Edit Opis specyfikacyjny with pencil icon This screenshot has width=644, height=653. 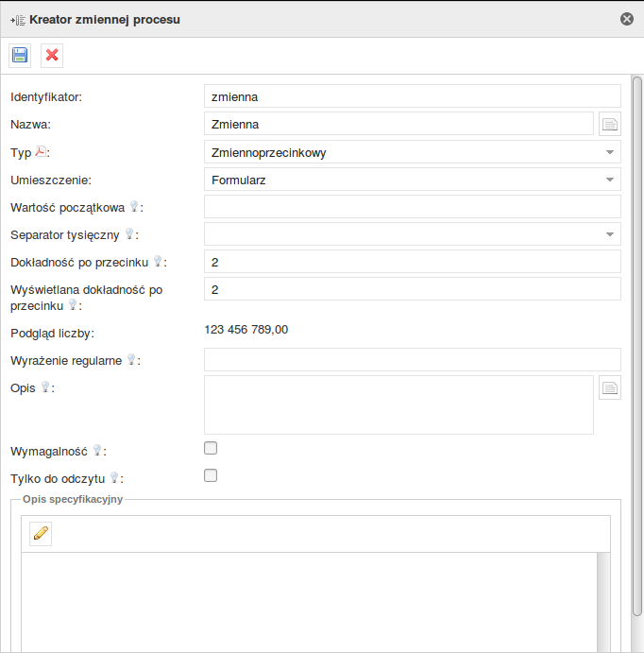pos(41,534)
